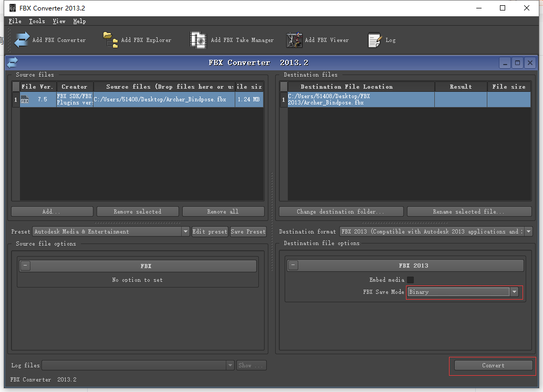
Task: Open the Log notepad icon
Action: 375,40
